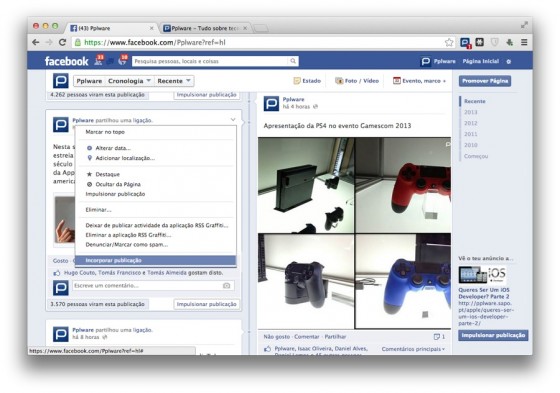
Task: Click the green download extension icon
Action: 510,43
